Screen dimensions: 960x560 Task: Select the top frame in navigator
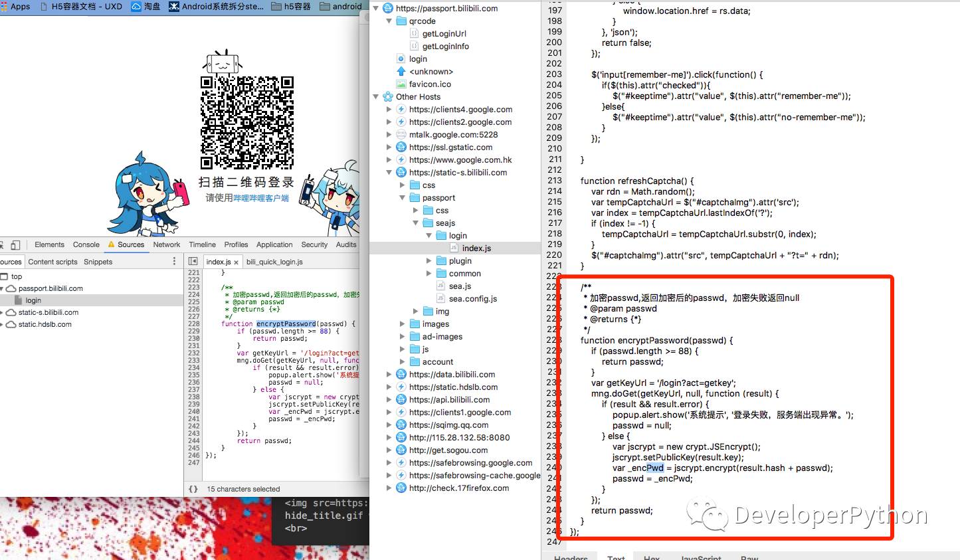click(x=17, y=276)
